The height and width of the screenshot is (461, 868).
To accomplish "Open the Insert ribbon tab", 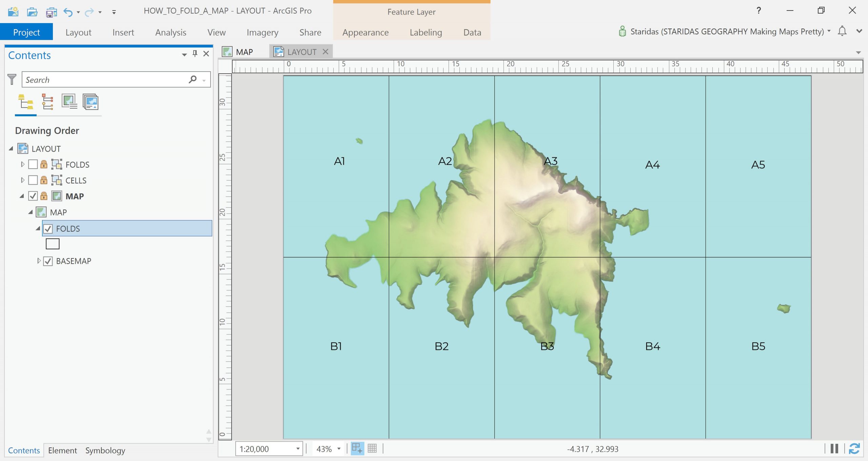I will click(123, 32).
